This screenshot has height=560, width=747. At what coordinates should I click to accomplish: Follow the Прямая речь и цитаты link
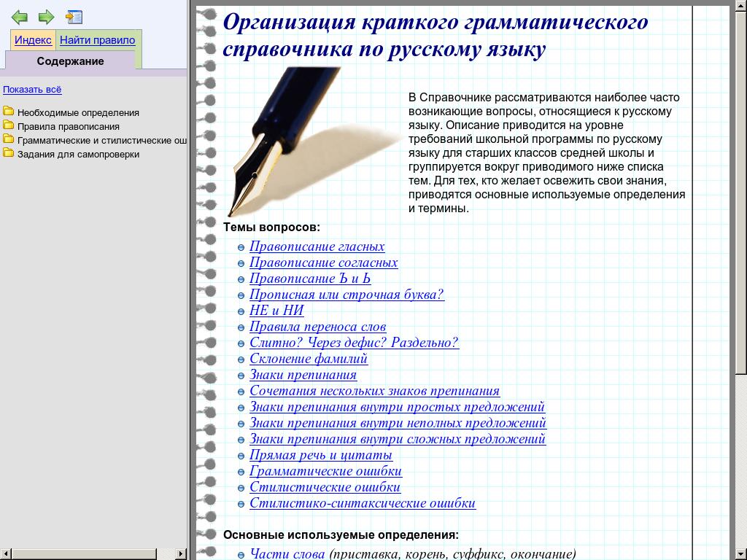(x=321, y=455)
